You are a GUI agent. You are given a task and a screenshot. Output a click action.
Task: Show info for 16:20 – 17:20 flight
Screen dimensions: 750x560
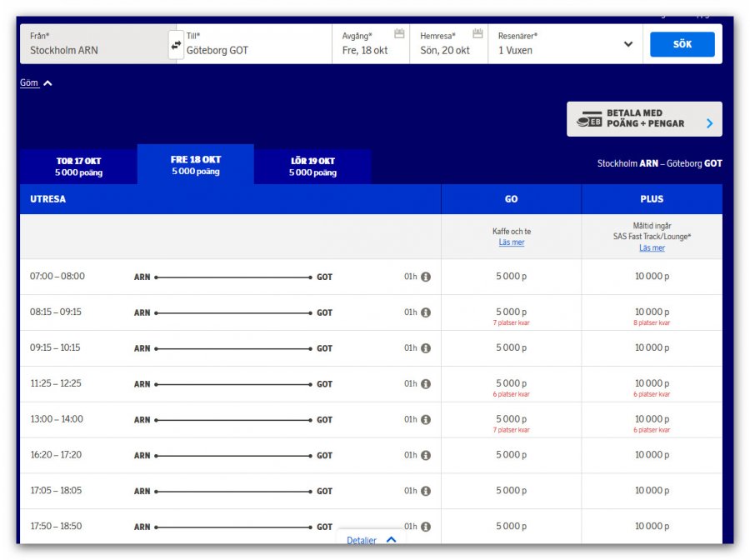(426, 456)
